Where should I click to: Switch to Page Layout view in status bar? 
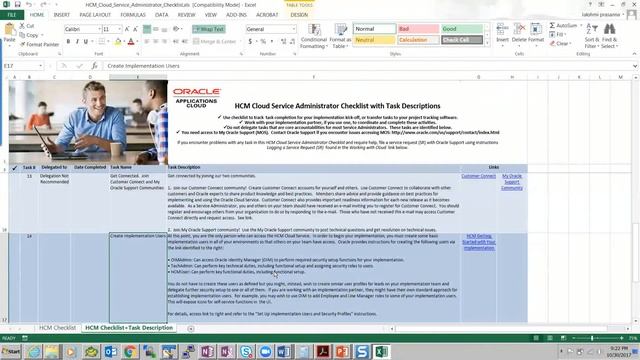coord(549,338)
